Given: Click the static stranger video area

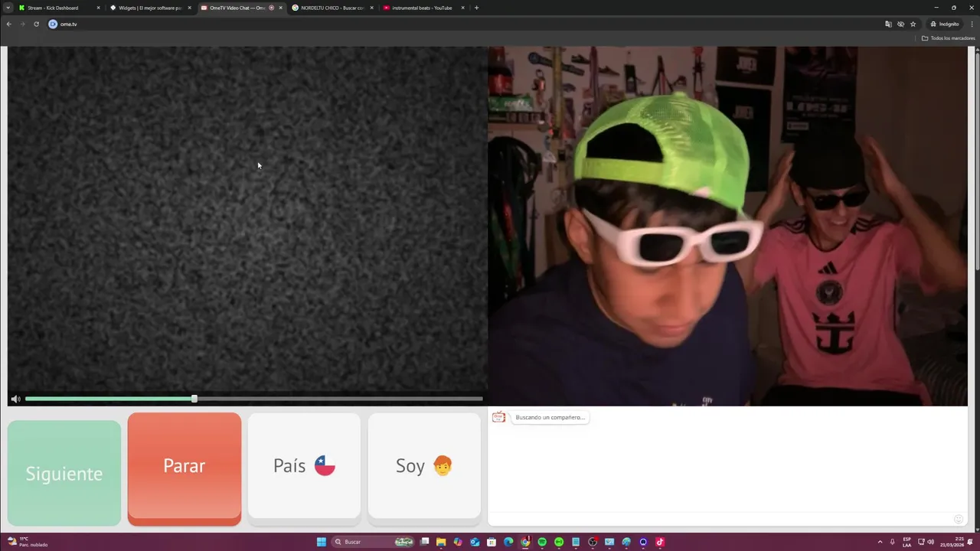Looking at the screenshot, I should 247,219.
